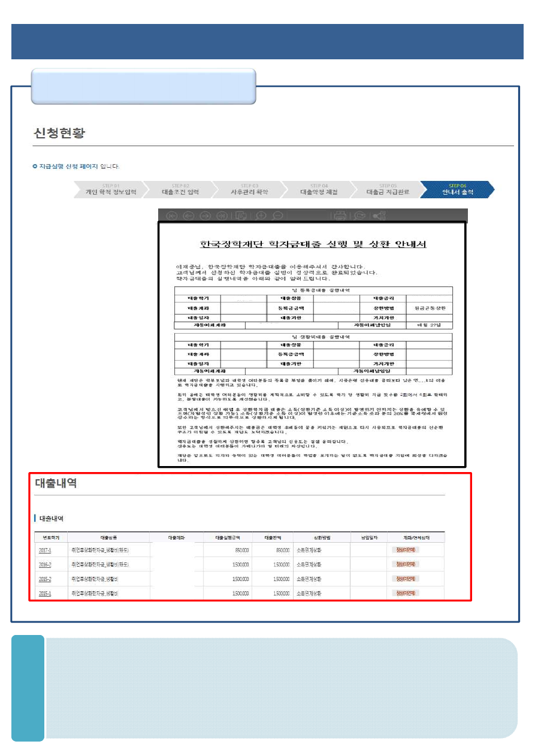The image size is (535, 756).
Task: Jump to last page in viewer toolbar
Action: click(222, 216)
